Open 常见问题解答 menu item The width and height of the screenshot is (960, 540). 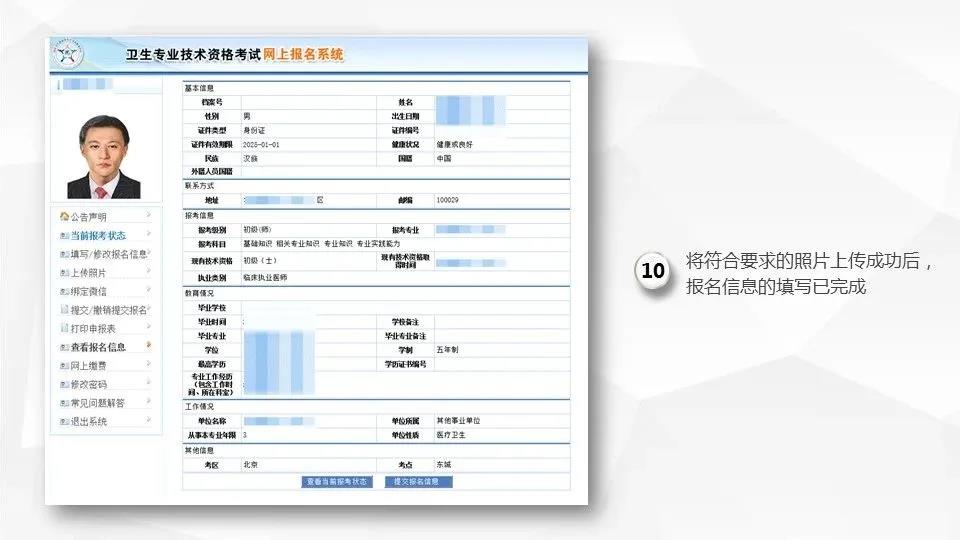click(98, 403)
